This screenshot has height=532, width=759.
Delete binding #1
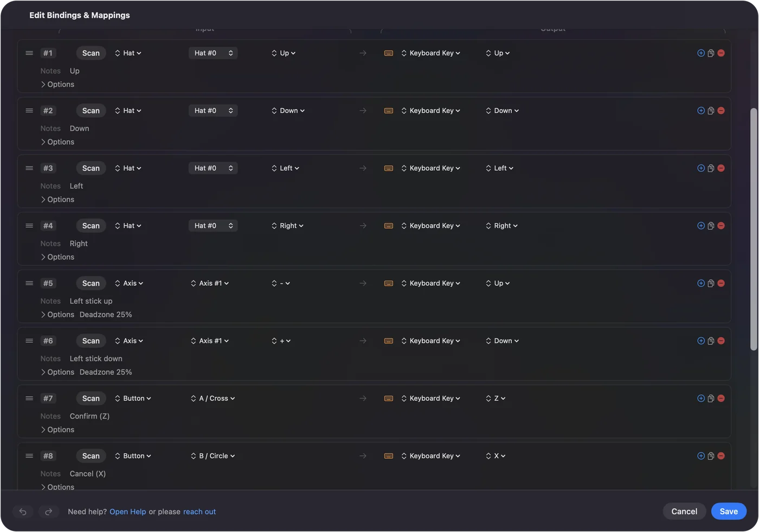[721, 53]
